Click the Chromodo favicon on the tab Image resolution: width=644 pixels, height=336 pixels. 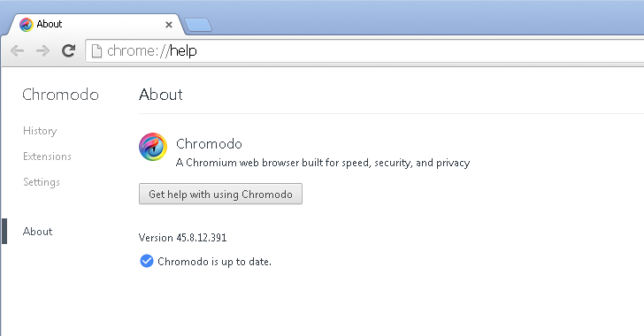27,25
